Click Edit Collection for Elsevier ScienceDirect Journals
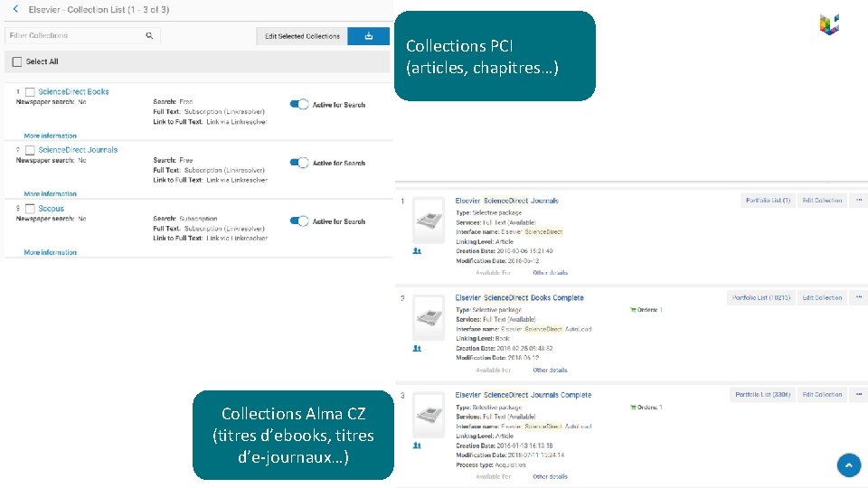The image size is (868, 488). (x=822, y=201)
